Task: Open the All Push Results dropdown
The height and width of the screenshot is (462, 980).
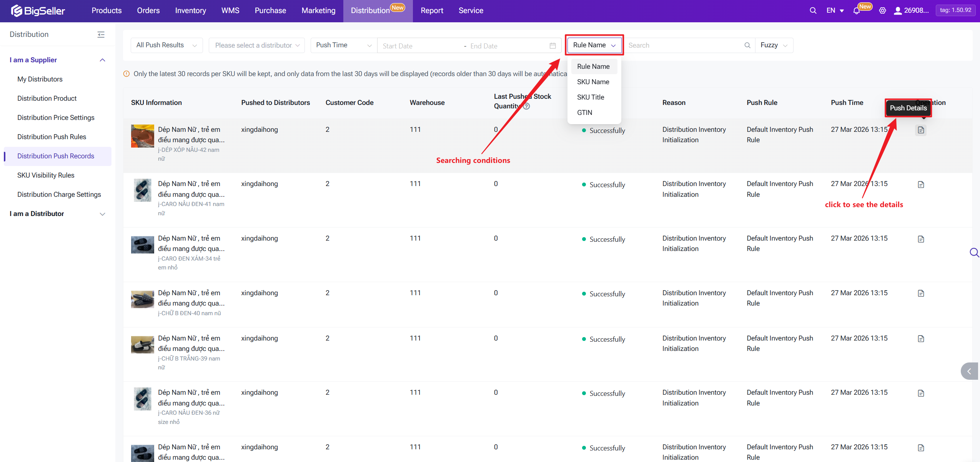Action: [166, 45]
